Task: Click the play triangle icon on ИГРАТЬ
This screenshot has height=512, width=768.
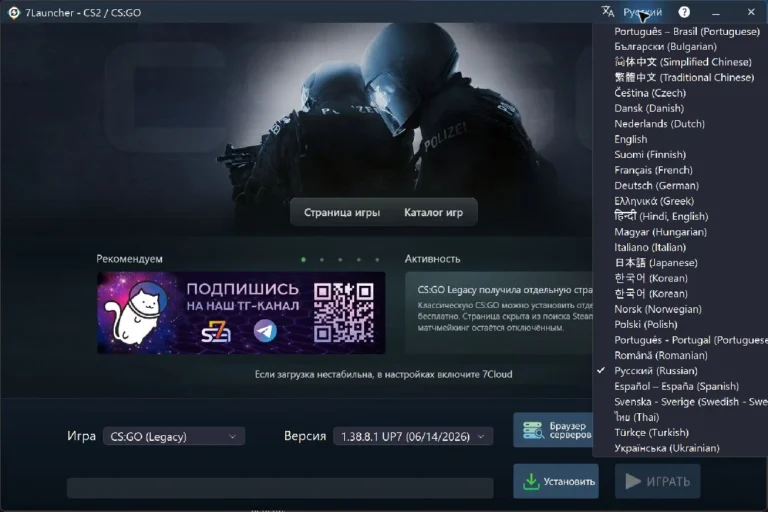Action: point(633,481)
